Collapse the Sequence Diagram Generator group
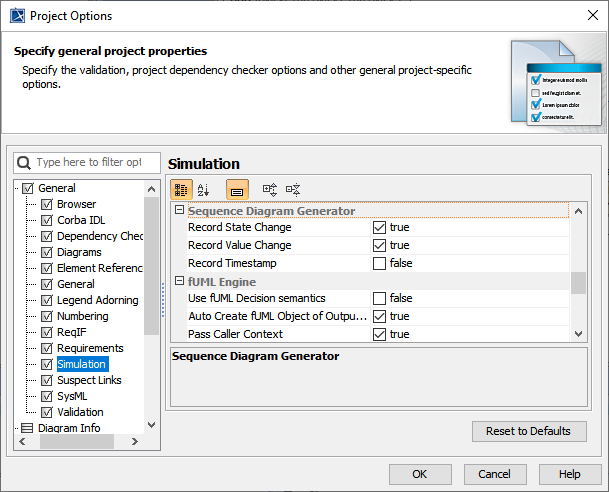Screen dimensions: 609x492 click(x=179, y=211)
